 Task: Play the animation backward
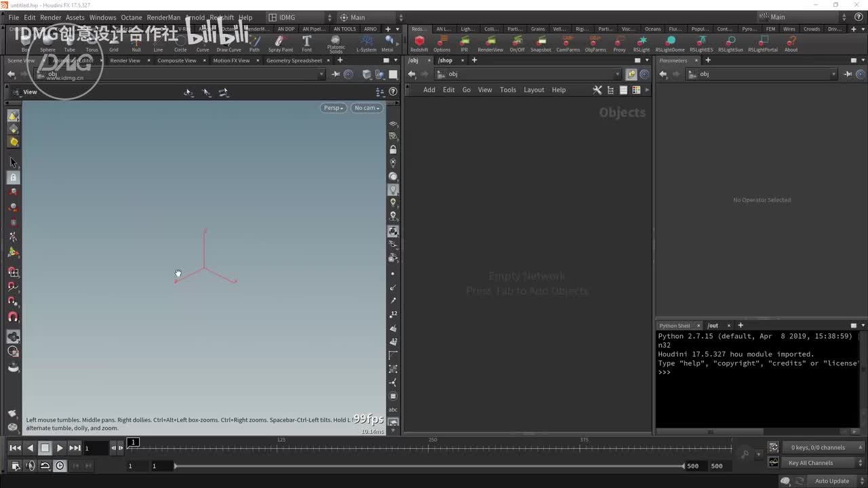point(30,448)
